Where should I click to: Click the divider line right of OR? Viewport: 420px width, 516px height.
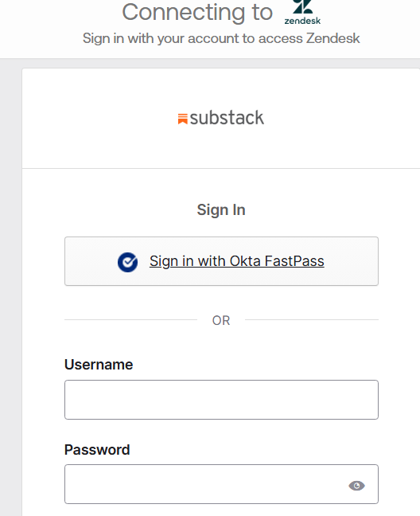(x=312, y=319)
